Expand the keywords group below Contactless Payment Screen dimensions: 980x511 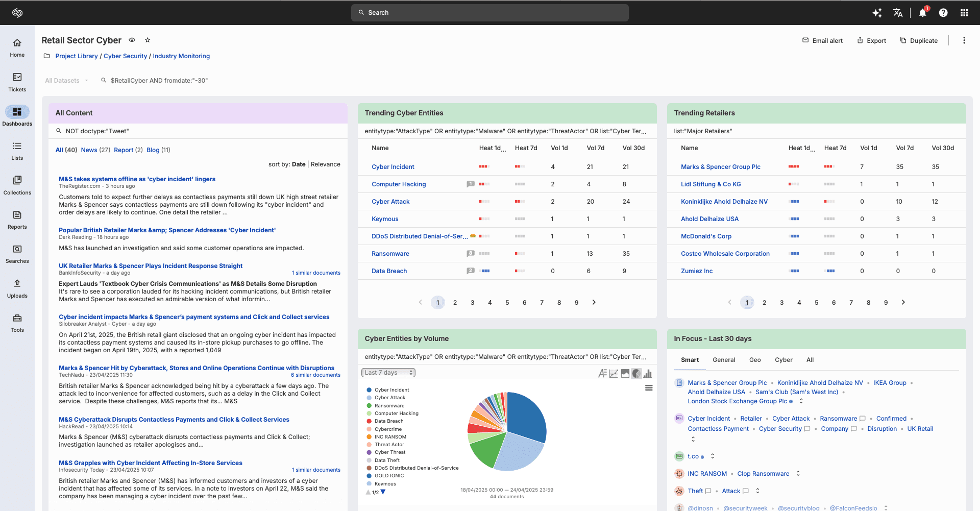point(693,439)
